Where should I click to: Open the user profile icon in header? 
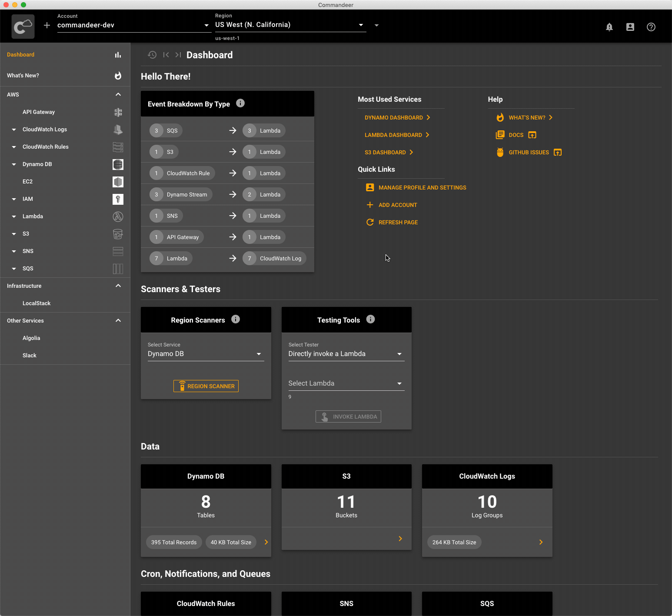[x=630, y=27]
